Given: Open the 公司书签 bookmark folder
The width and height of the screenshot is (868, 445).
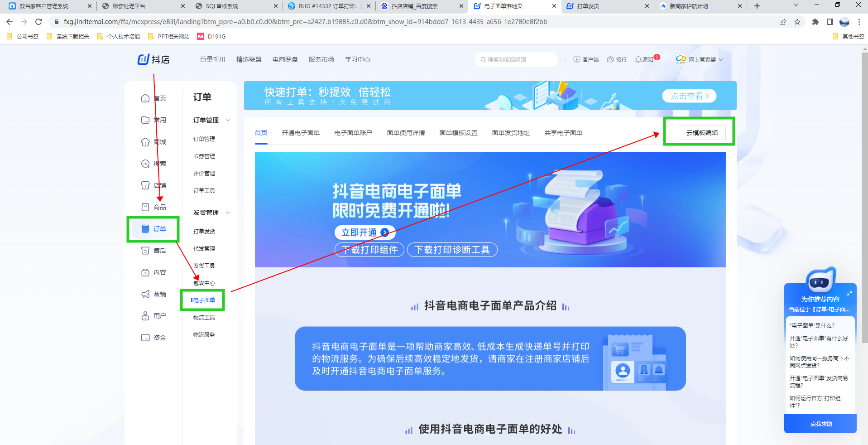Looking at the screenshot, I should (23, 37).
